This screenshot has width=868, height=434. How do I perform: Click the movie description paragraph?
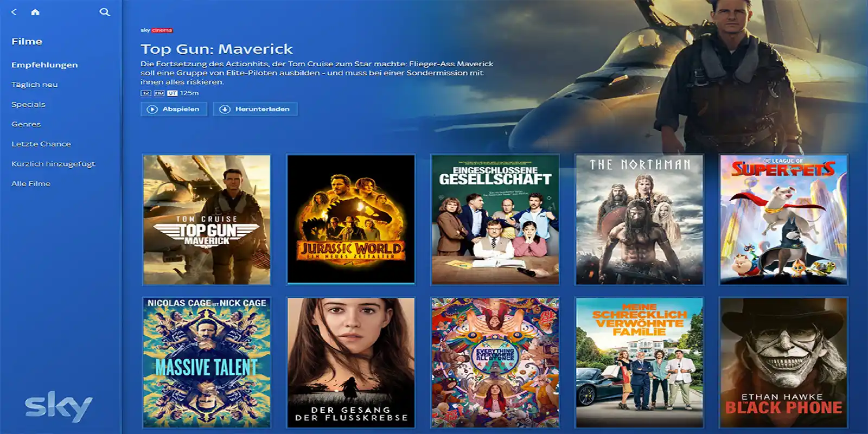(x=317, y=73)
